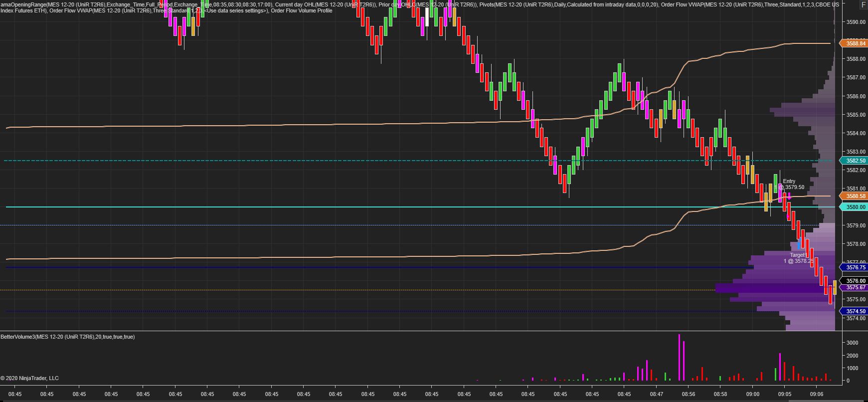The width and height of the screenshot is (868, 402).
Task: Click the 3584.00 price axis label
Action: (x=856, y=133)
